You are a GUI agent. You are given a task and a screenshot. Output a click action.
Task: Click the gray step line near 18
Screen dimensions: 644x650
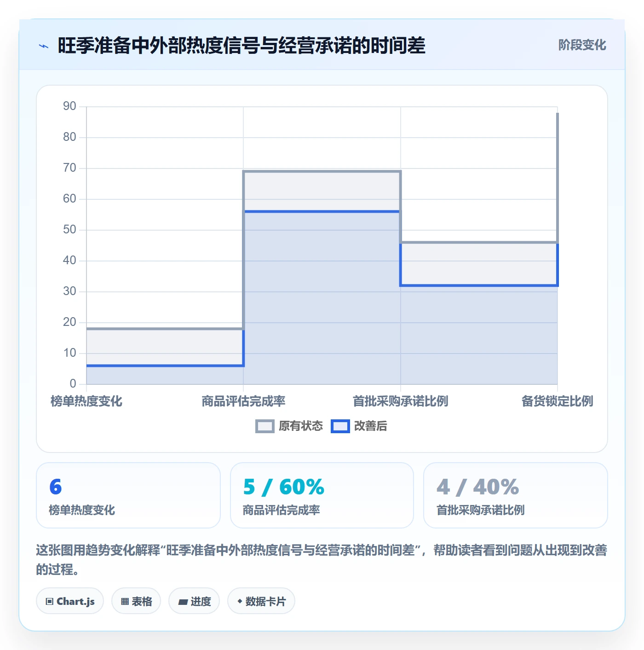pyautogui.click(x=165, y=329)
